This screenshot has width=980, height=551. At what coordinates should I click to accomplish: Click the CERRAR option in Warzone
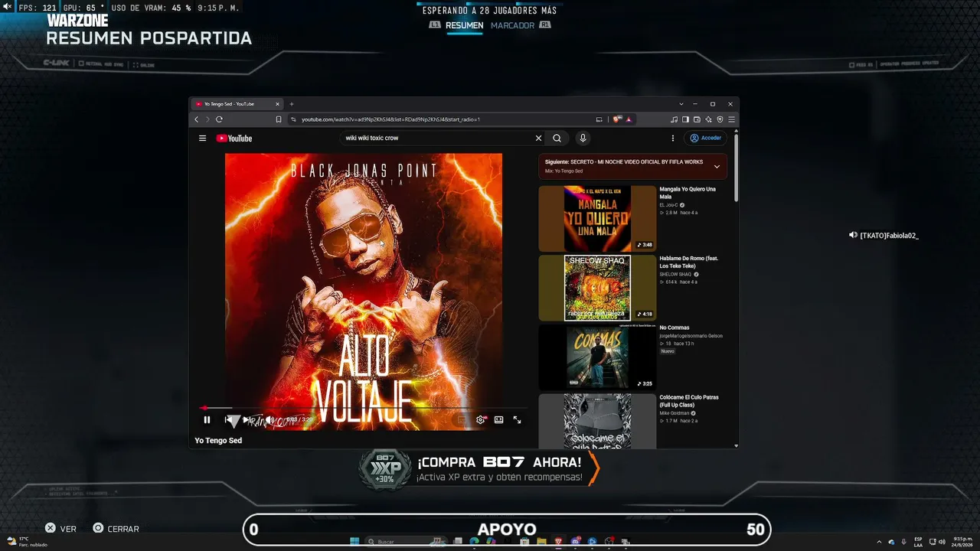(x=116, y=529)
